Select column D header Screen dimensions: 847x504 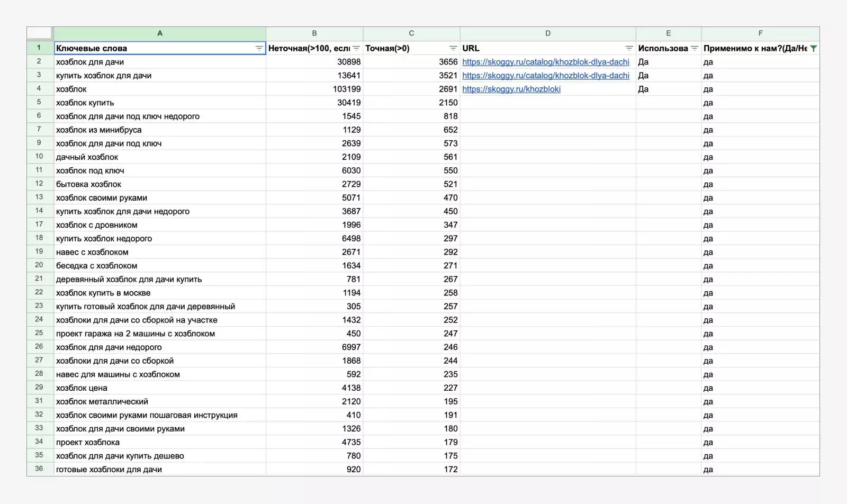tap(548, 33)
